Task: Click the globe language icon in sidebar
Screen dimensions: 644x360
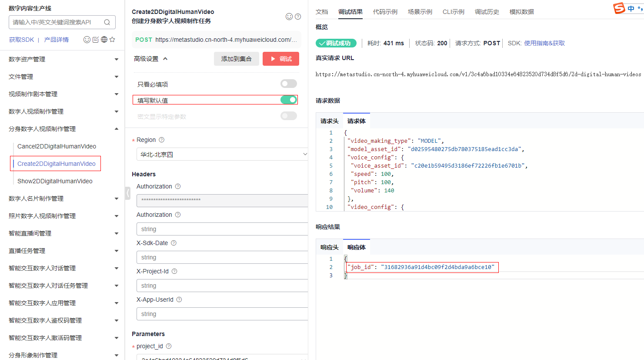Action: (104, 40)
